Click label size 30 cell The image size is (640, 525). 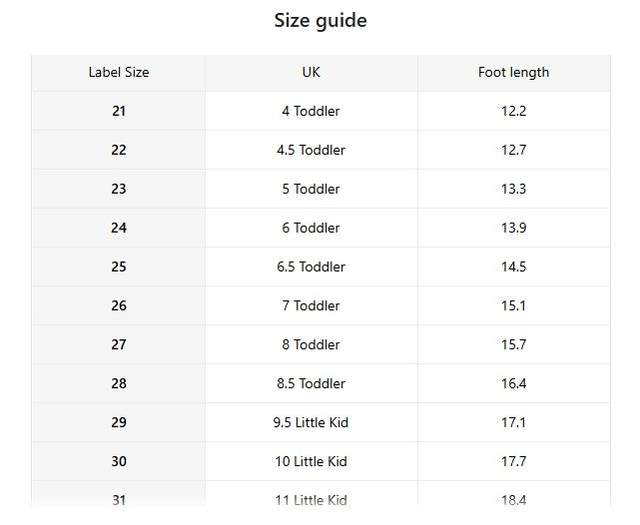pos(119,462)
